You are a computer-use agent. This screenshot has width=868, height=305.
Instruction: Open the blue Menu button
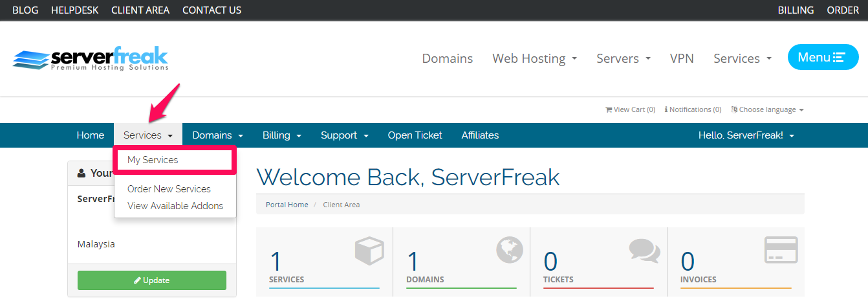click(823, 57)
